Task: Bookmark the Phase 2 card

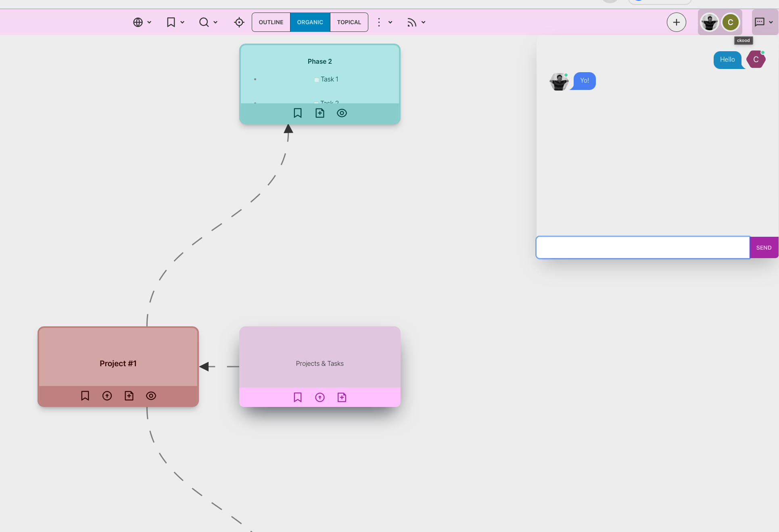Action: coord(298,113)
